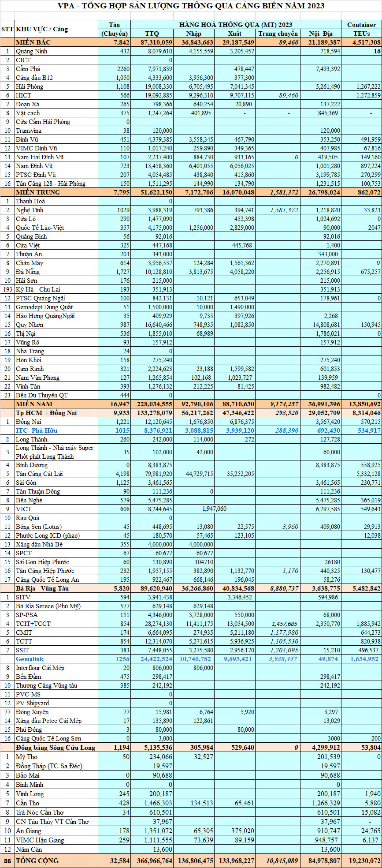Select the MIỀN BẮC region header cell
The width and height of the screenshot is (382, 868).
click(x=33, y=42)
